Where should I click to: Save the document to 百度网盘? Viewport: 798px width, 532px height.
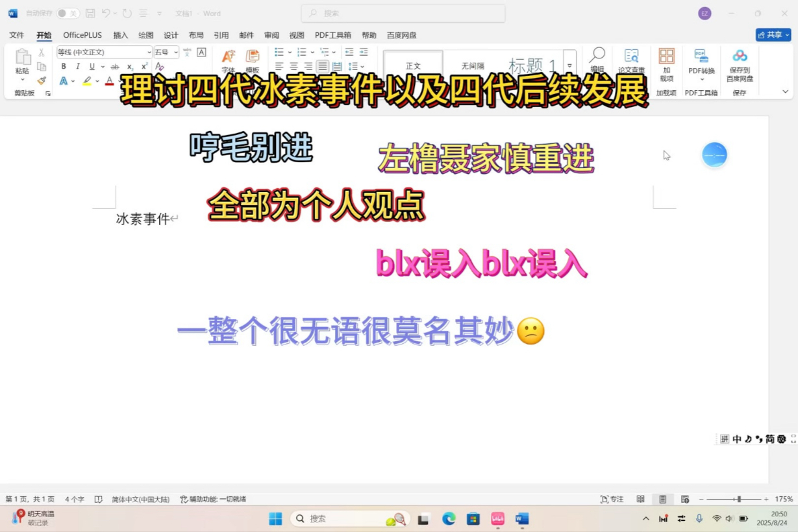tap(740, 56)
